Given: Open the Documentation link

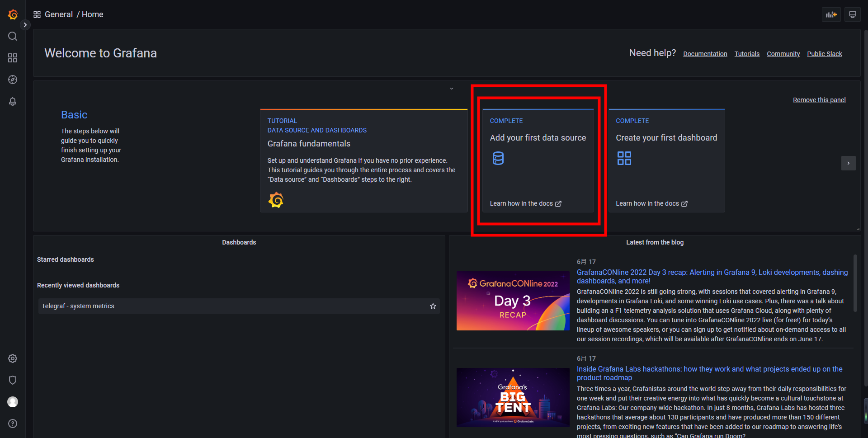Looking at the screenshot, I should (705, 54).
